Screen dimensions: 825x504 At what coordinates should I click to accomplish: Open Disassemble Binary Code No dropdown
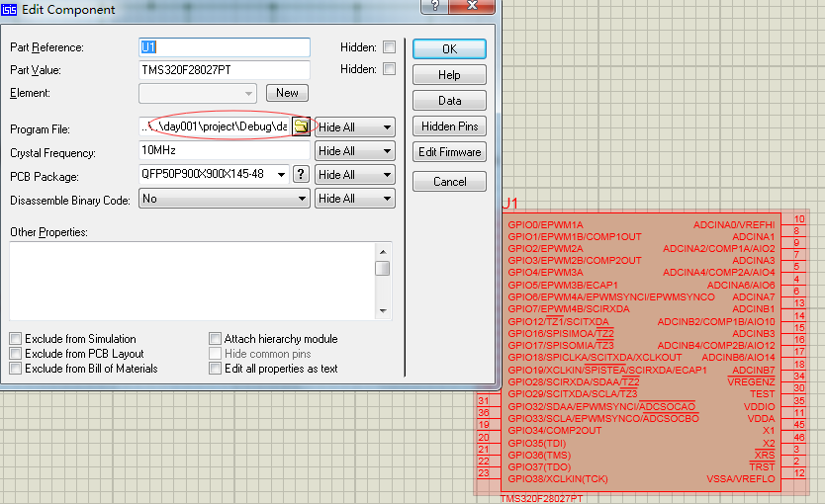point(224,198)
